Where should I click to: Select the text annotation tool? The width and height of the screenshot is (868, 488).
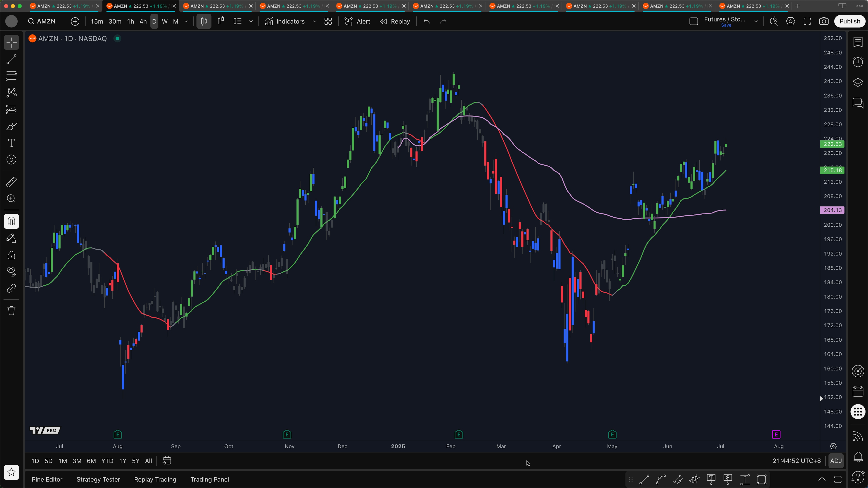12,143
